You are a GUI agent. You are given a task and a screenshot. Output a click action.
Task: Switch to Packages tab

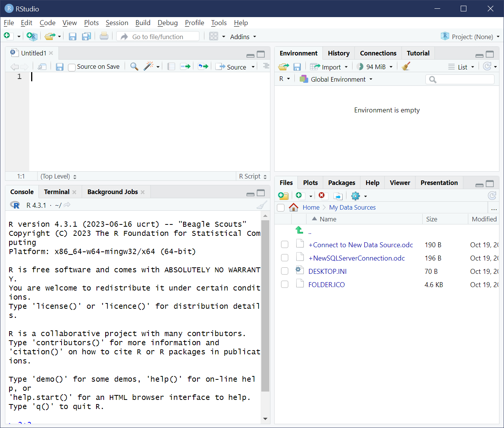coord(342,183)
